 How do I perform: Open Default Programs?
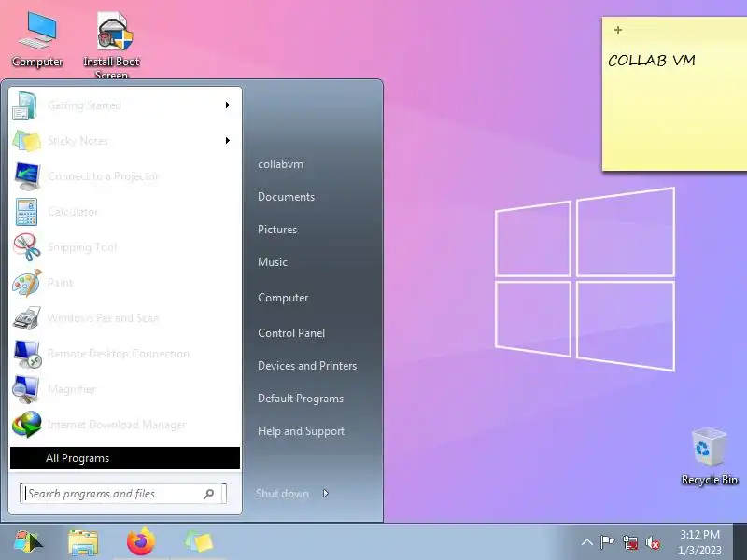(301, 399)
